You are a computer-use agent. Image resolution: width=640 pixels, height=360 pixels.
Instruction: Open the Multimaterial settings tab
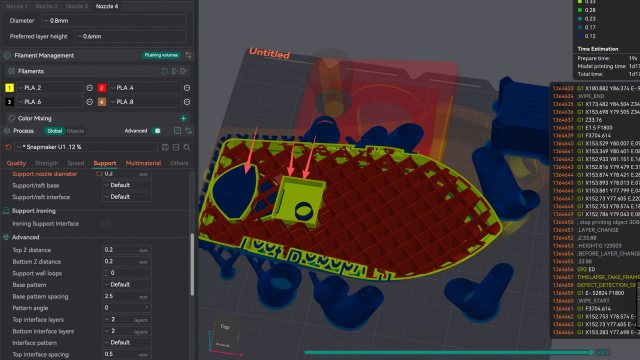click(x=143, y=163)
